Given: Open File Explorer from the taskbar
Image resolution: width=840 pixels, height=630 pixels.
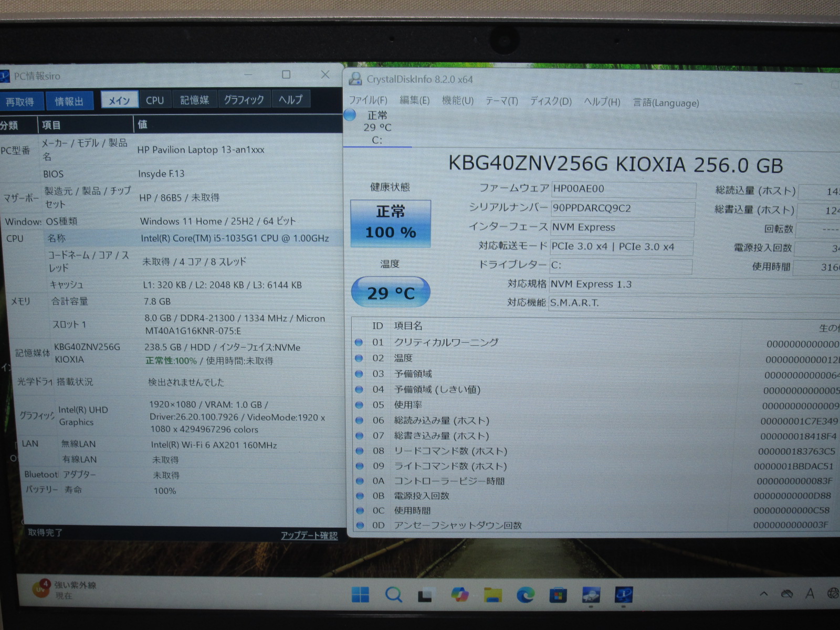Looking at the screenshot, I should point(492,595).
